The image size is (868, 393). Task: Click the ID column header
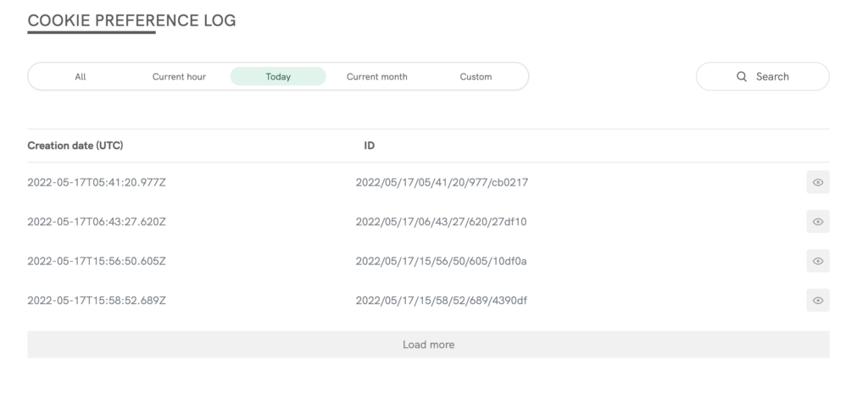[370, 146]
